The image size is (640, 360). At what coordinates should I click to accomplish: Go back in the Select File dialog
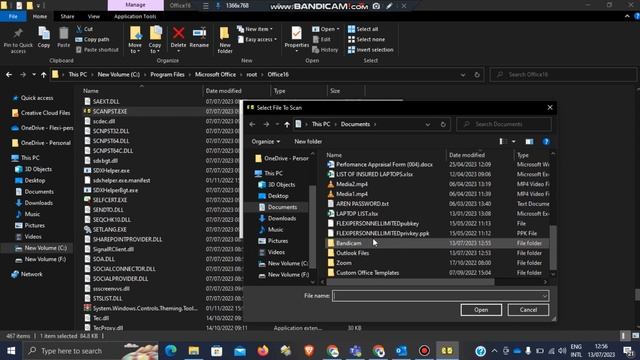252,124
